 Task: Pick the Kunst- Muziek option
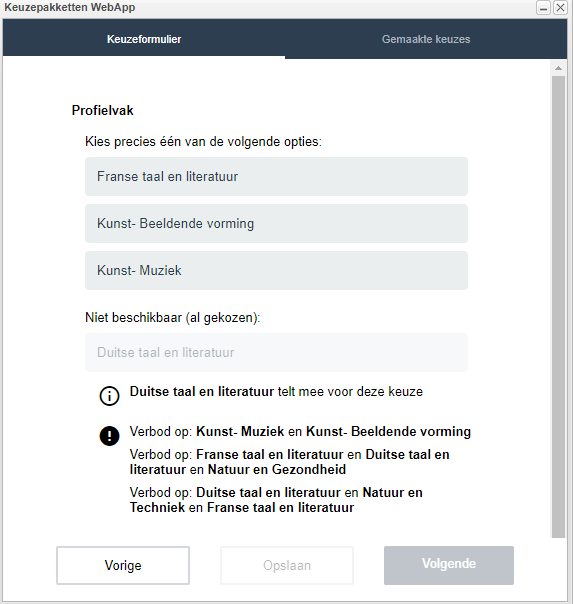tap(276, 270)
